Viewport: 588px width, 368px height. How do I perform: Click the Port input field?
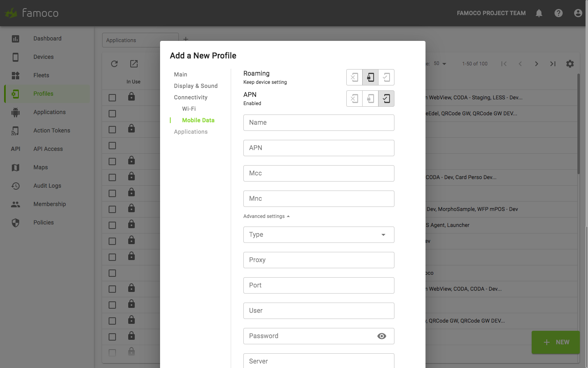pos(319,285)
